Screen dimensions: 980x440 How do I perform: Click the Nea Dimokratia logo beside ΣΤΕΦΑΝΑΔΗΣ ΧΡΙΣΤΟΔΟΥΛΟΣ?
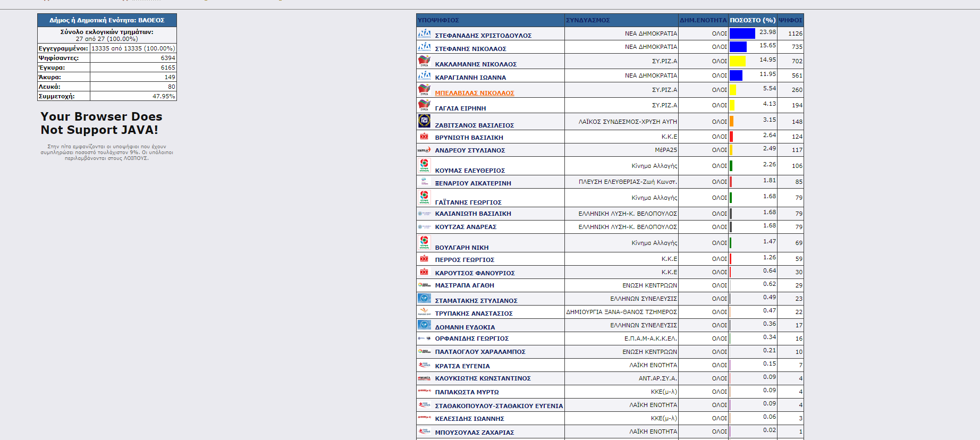[424, 33]
